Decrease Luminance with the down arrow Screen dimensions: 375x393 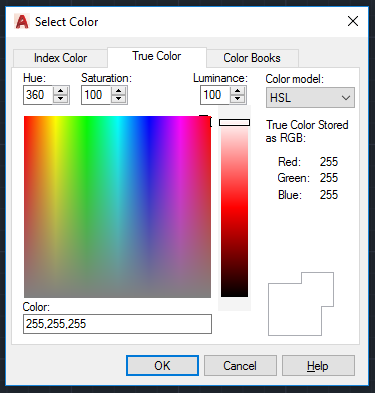coord(237,99)
